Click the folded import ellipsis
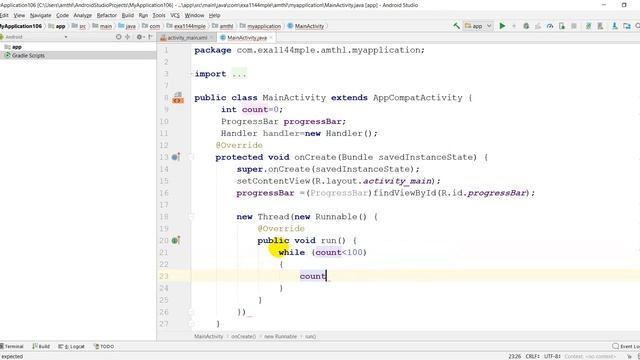This screenshot has height=360, width=640. [239, 74]
